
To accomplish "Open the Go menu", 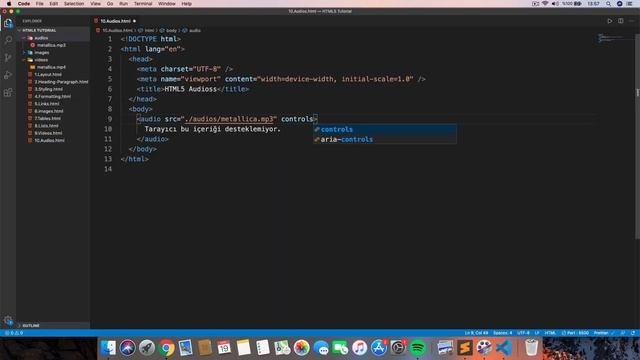I will click(x=110, y=4).
